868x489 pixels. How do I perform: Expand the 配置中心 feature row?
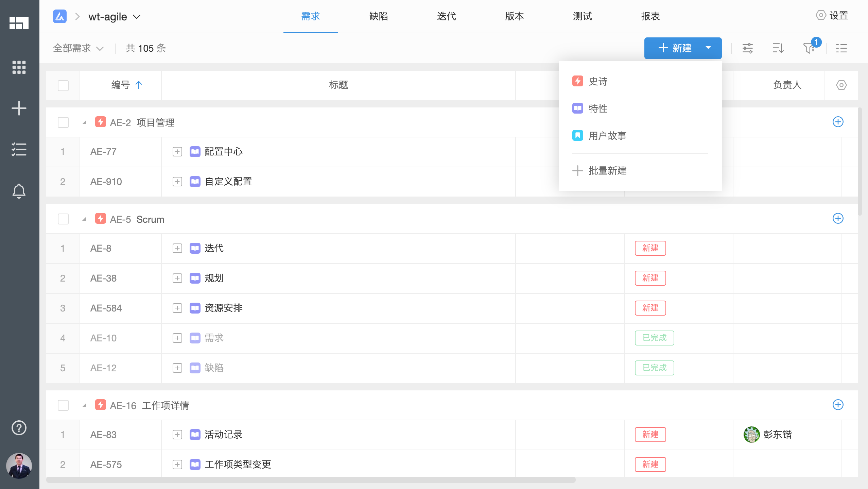(x=177, y=152)
